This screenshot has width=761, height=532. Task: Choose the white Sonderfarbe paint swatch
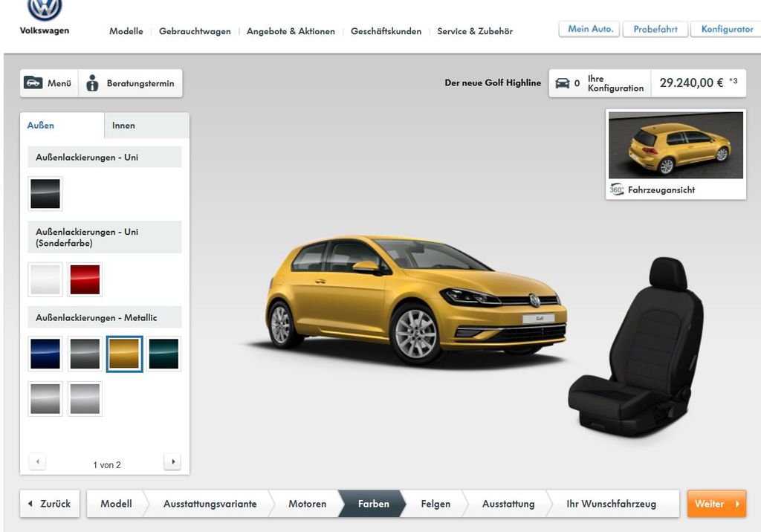click(45, 280)
